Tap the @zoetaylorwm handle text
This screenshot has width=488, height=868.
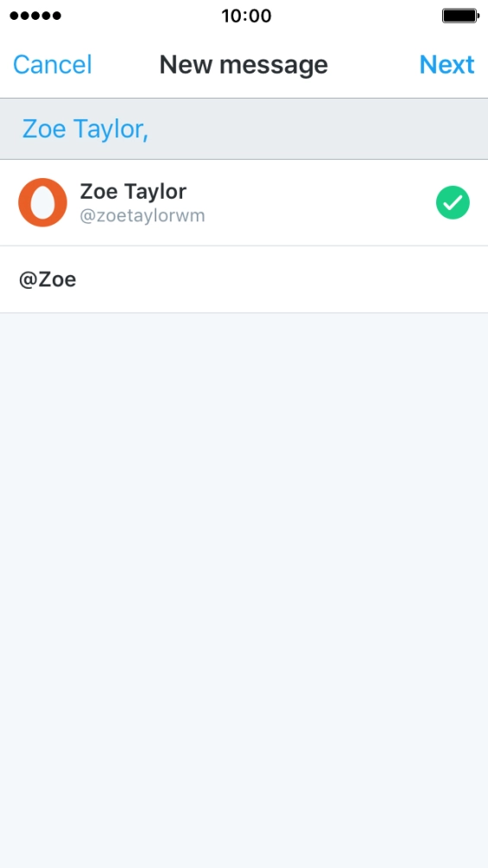pyautogui.click(x=143, y=216)
